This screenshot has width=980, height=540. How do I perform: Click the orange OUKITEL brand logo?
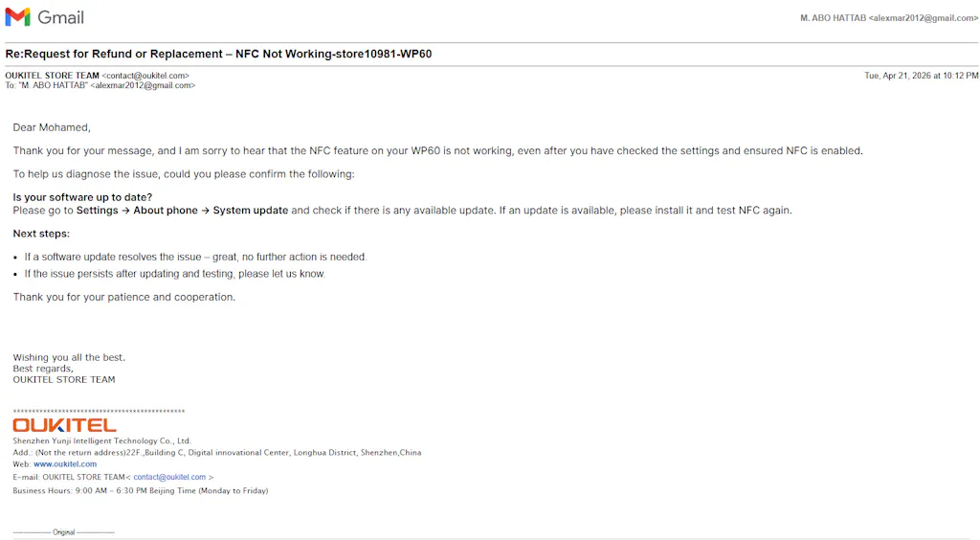[65, 424]
